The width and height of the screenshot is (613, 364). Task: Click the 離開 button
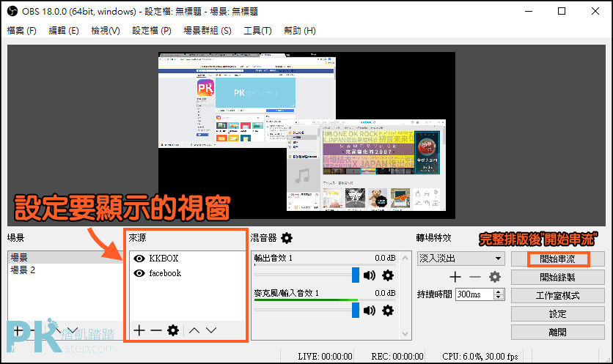click(x=558, y=333)
